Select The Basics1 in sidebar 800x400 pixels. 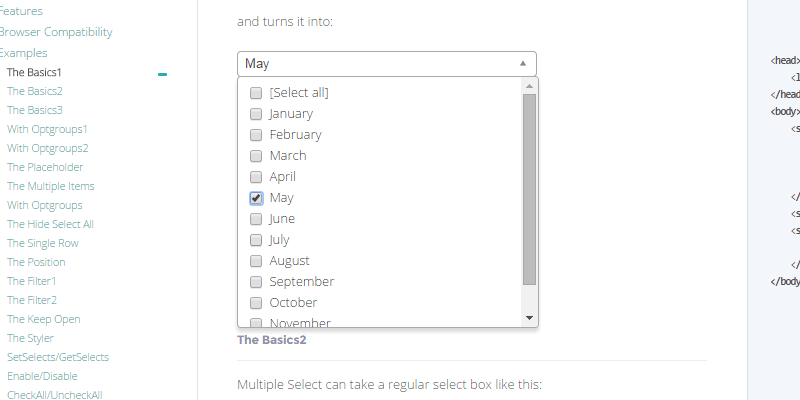(x=34, y=72)
